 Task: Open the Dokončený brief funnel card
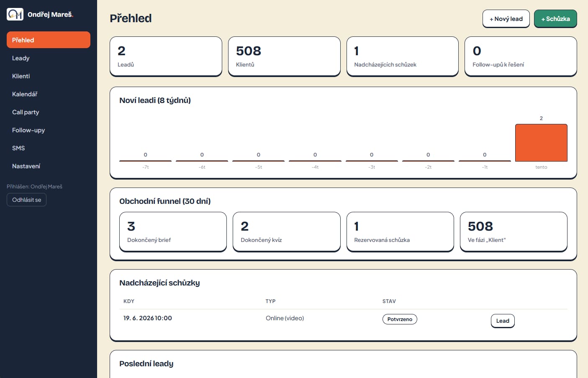tap(173, 232)
